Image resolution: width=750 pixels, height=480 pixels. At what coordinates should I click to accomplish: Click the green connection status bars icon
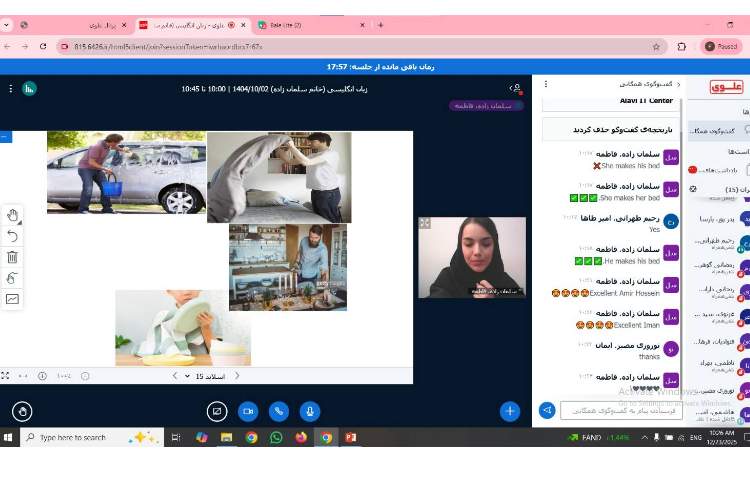point(29,89)
